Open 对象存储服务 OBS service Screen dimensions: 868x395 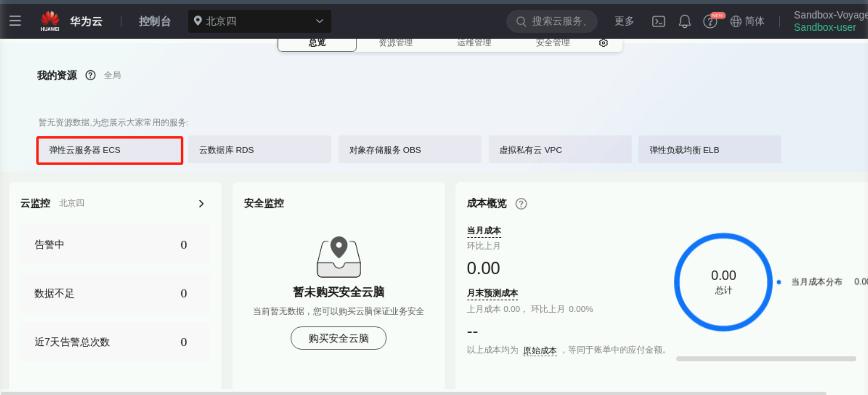click(x=410, y=150)
